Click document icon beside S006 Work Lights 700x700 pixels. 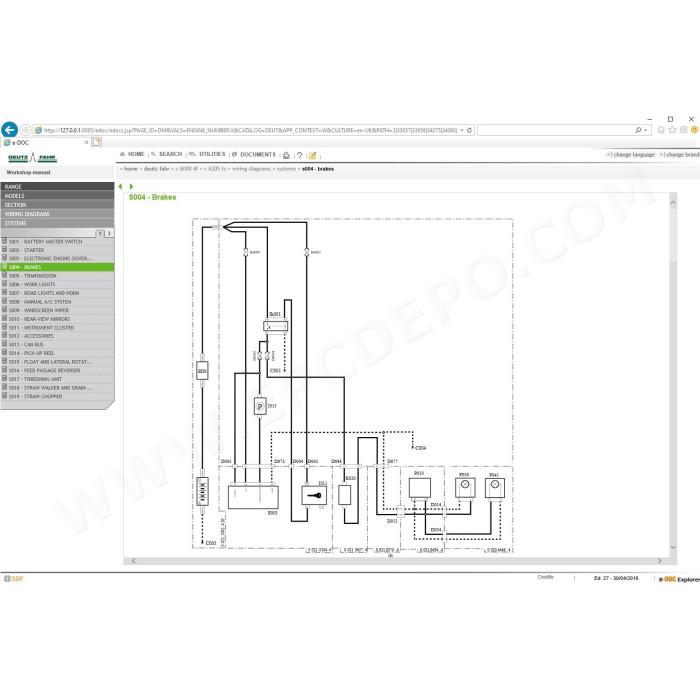pyautogui.click(x=4, y=284)
